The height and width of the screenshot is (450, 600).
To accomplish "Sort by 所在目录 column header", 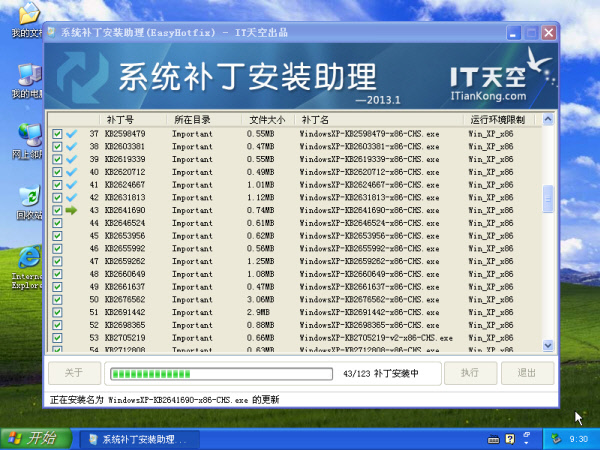I will [204, 120].
